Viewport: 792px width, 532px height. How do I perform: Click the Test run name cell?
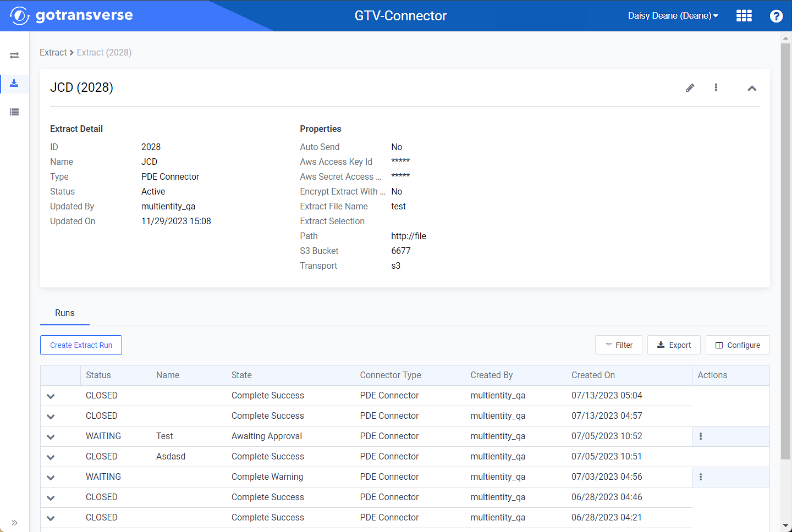point(164,436)
